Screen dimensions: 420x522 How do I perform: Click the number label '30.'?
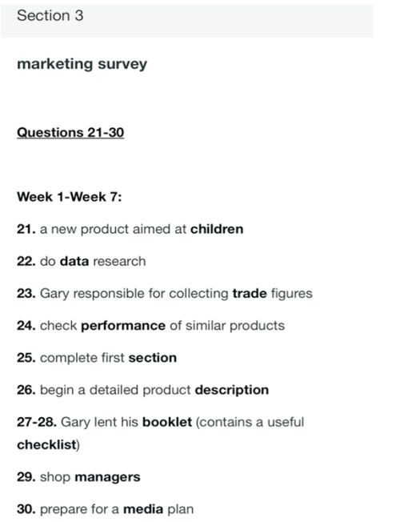coord(26,509)
